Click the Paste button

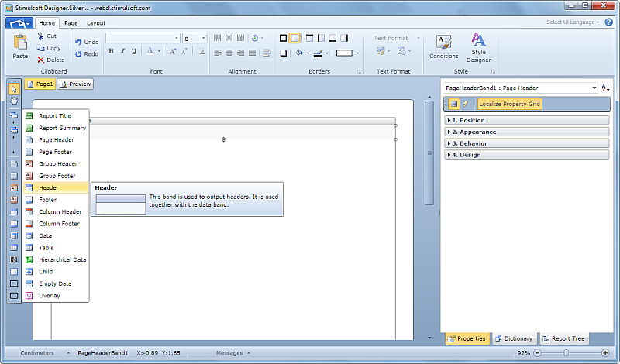pyautogui.click(x=20, y=46)
